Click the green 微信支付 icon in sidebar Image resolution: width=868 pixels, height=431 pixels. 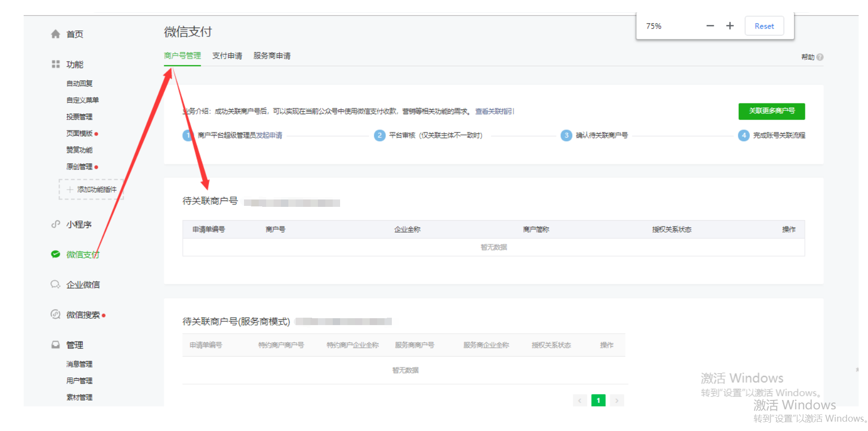pyautogui.click(x=56, y=254)
